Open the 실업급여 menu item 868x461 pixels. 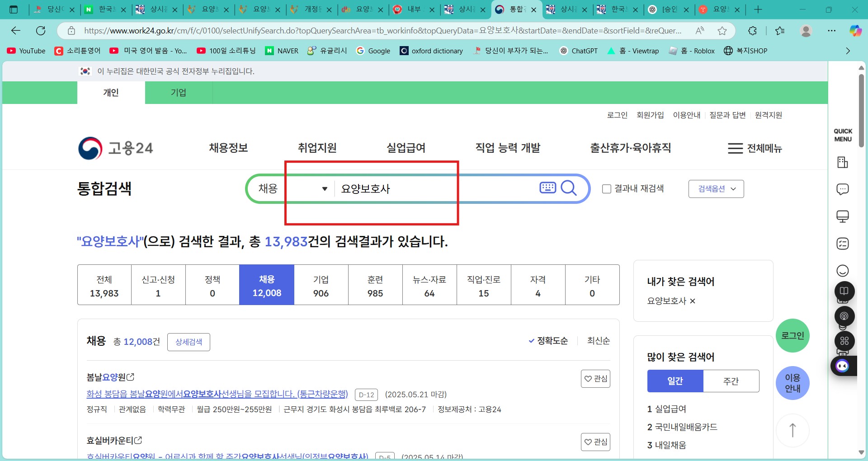(406, 148)
